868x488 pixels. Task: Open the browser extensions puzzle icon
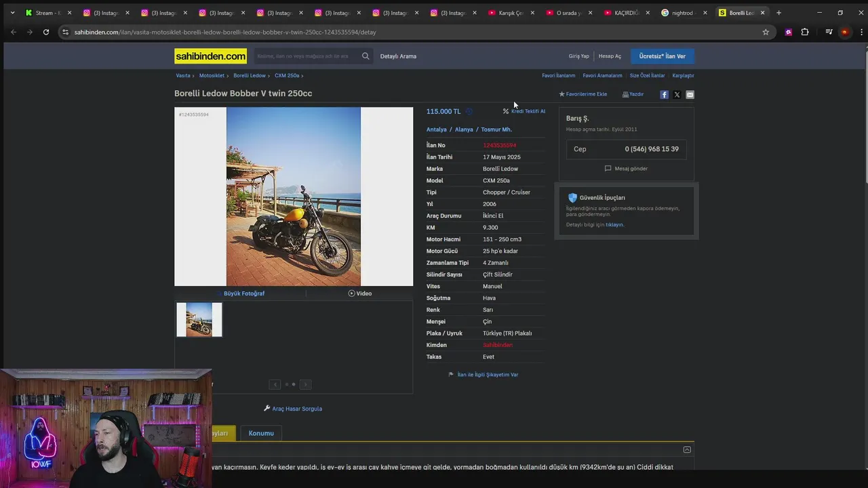(x=805, y=32)
